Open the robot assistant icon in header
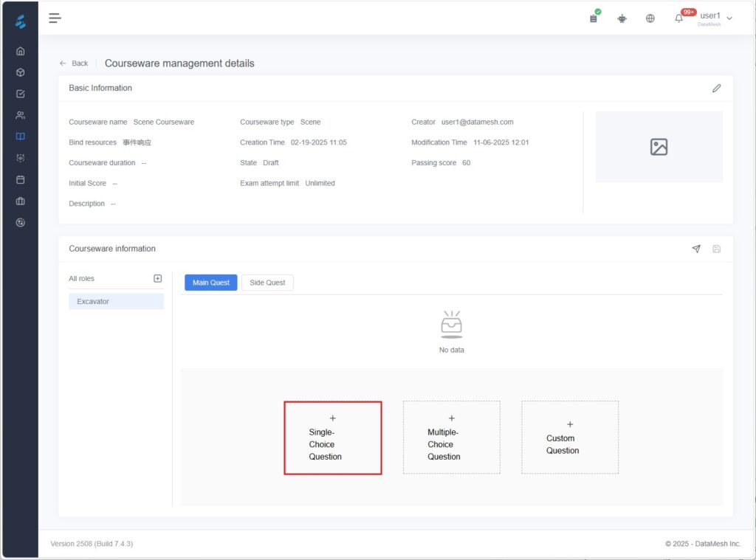The height and width of the screenshot is (560, 756). pyautogui.click(x=622, y=18)
